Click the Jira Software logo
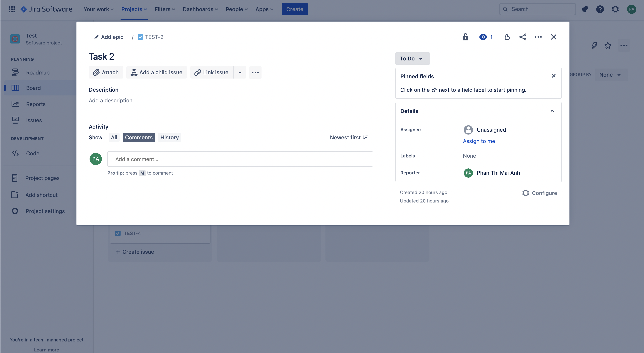The height and width of the screenshot is (353, 644). point(46,9)
